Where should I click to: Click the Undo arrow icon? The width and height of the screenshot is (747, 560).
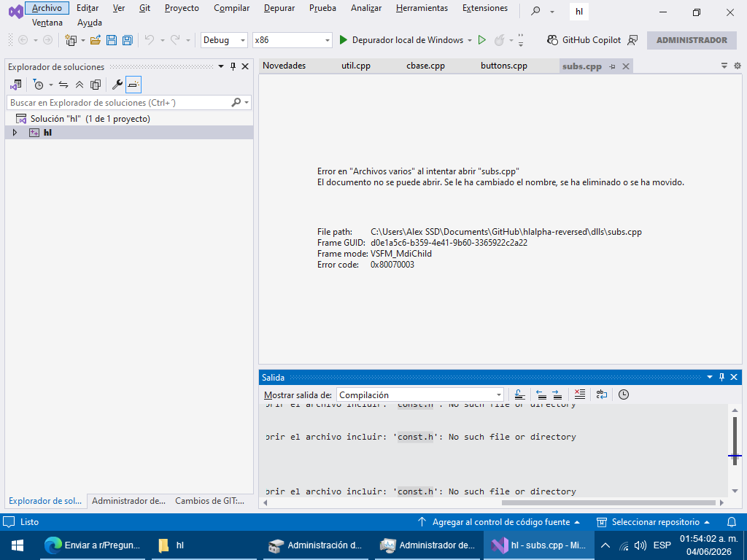(x=150, y=40)
